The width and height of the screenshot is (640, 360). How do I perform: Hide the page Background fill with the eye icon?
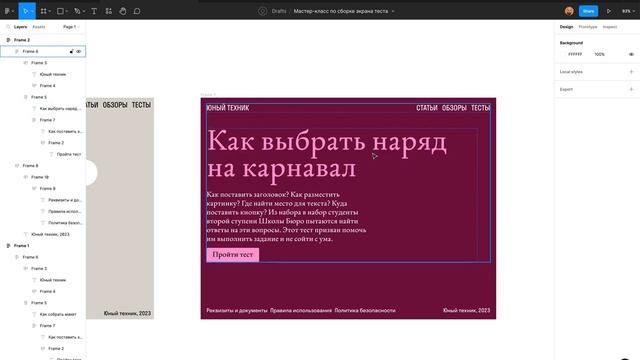(x=631, y=54)
